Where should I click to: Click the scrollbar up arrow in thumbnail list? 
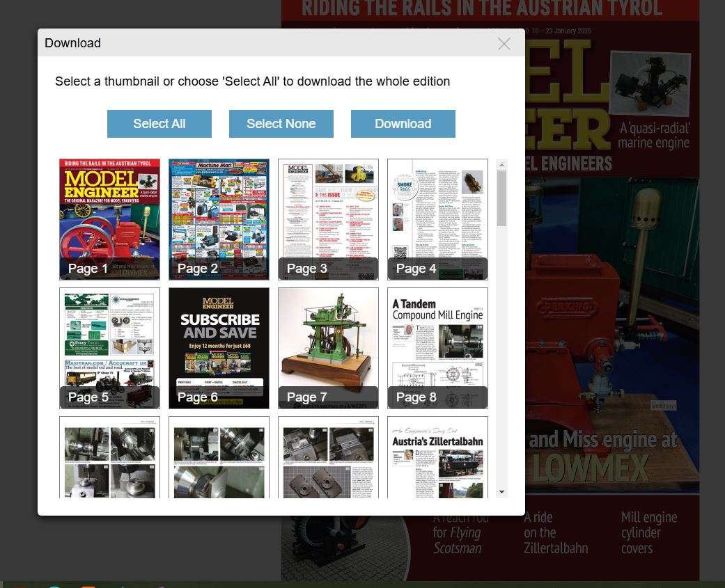click(501, 165)
